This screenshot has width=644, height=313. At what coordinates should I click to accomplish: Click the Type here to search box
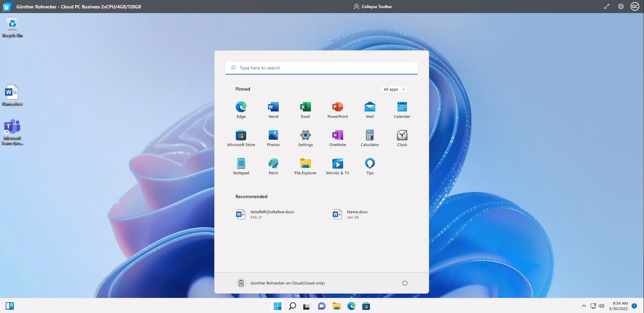pos(321,68)
